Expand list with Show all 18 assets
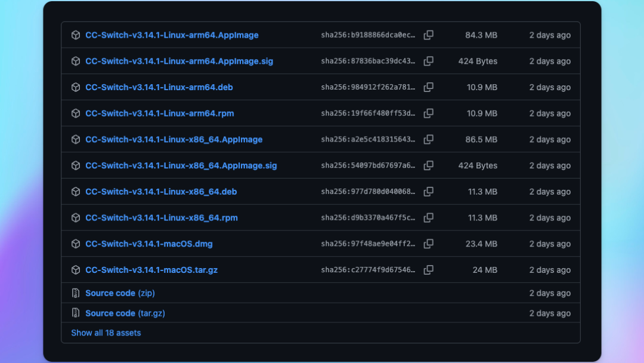The width and height of the screenshot is (644, 363). click(106, 333)
